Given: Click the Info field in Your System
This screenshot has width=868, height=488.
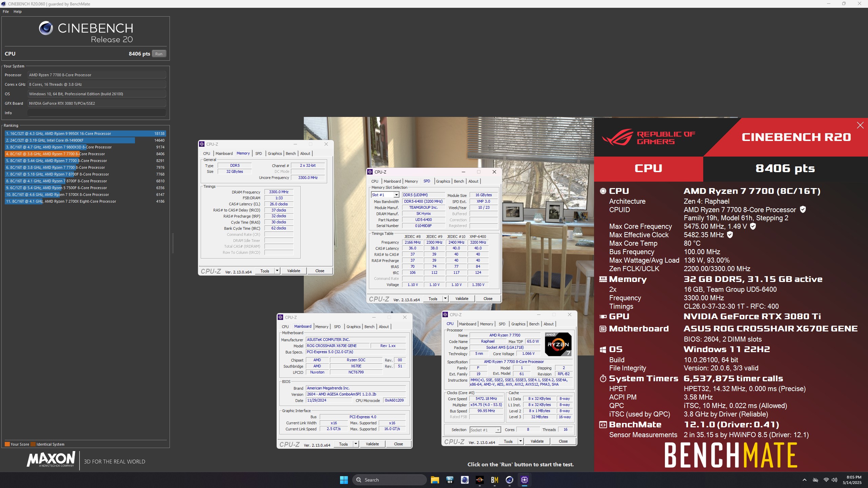Looking at the screenshot, I should pos(97,113).
